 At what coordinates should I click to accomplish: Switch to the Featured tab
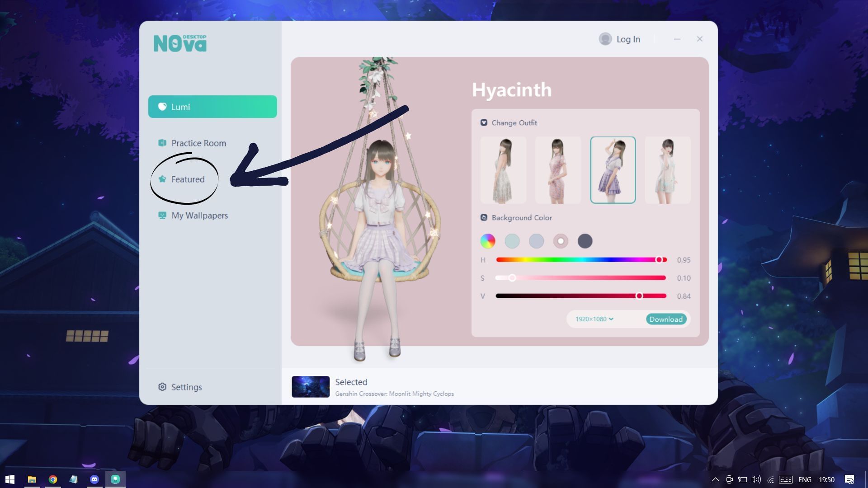pos(187,179)
